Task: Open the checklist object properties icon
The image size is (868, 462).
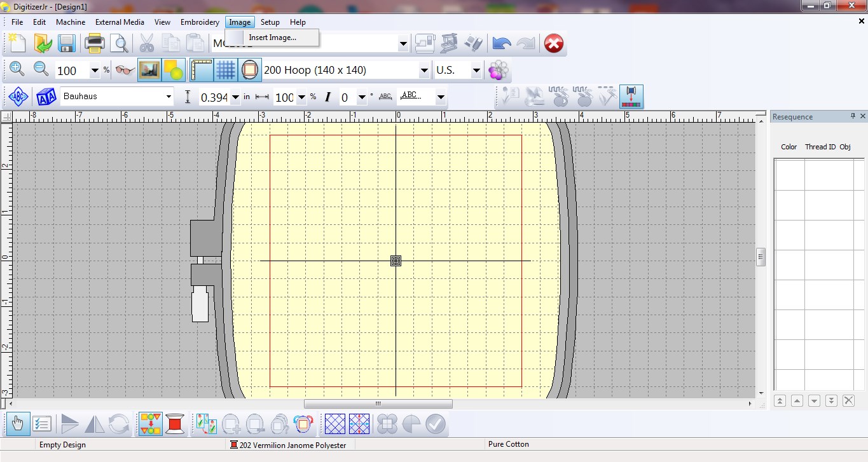Action: pyautogui.click(x=42, y=424)
